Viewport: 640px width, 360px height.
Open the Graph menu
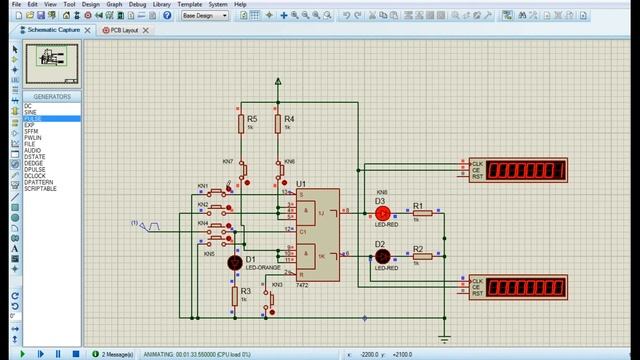tap(114, 4)
